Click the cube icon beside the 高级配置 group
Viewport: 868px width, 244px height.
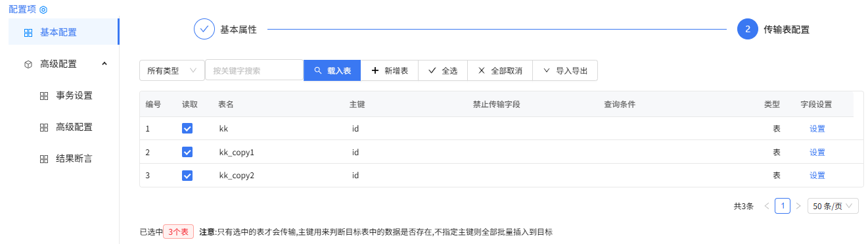(28, 64)
